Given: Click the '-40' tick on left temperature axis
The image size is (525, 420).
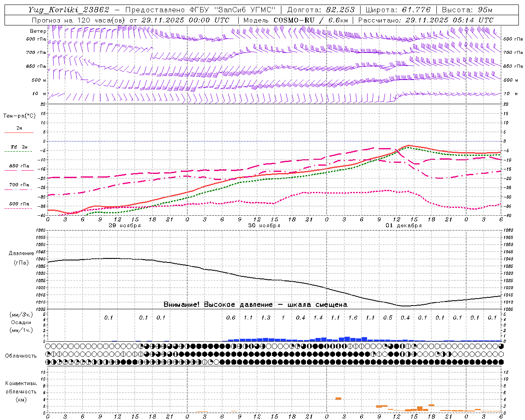Looking at the screenshot, I should [x=42, y=215].
